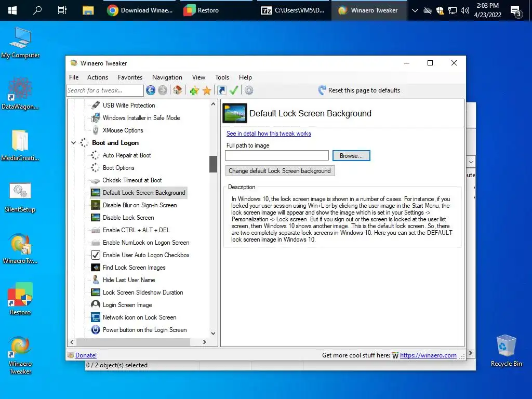Image resolution: width=532 pixels, height=399 pixels.
Task: Select Auto Repair at Boot tweak
Action: point(127,155)
